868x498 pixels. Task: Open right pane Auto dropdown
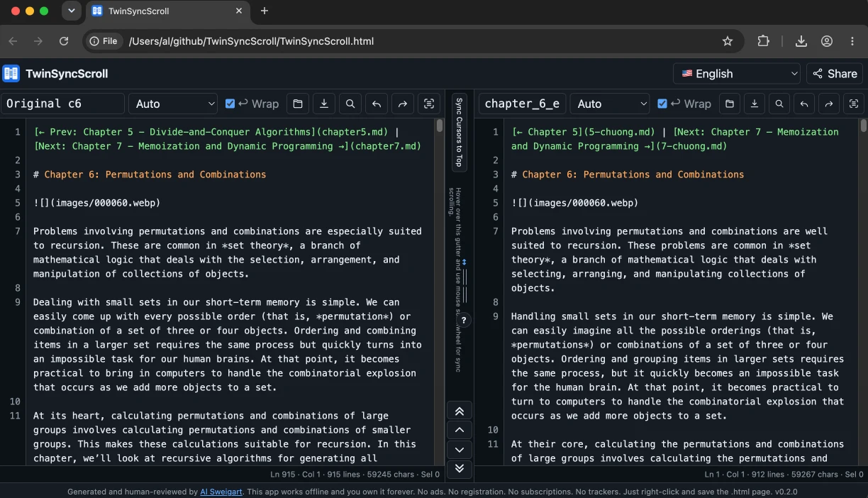[x=610, y=104]
